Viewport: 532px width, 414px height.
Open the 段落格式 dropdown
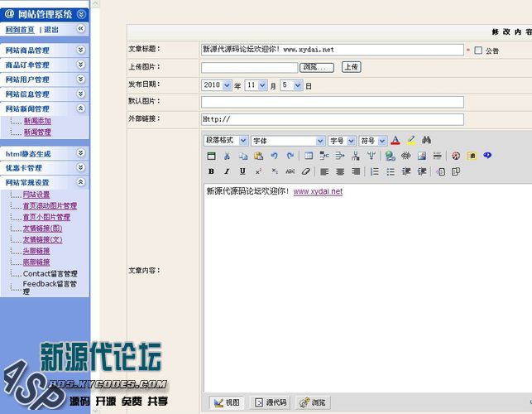point(226,140)
